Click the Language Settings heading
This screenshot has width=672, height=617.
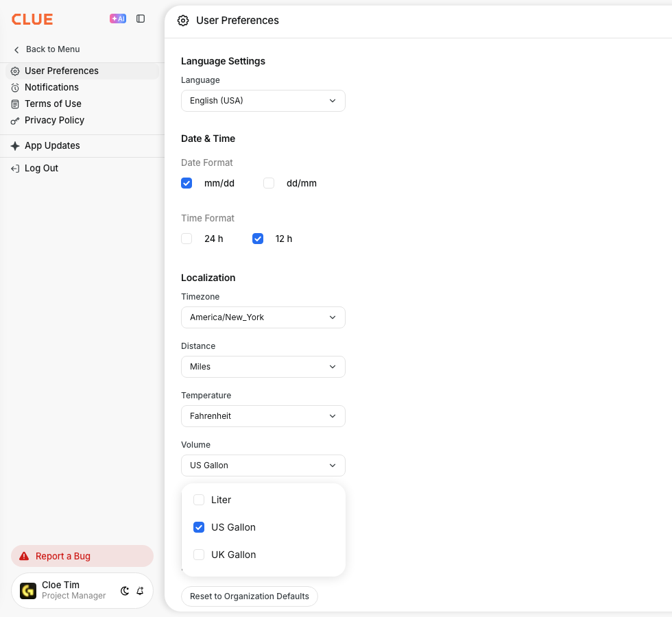pyautogui.click(x=223, y=61)
